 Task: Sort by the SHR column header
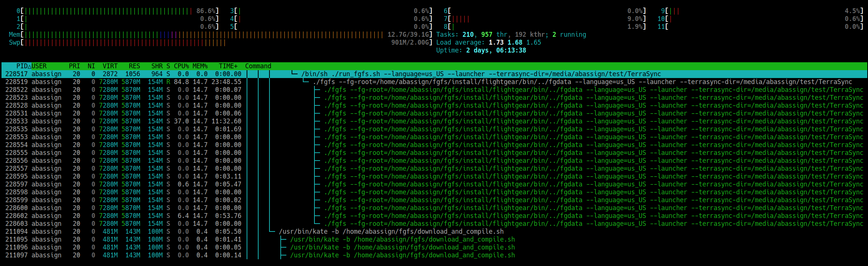157,66
